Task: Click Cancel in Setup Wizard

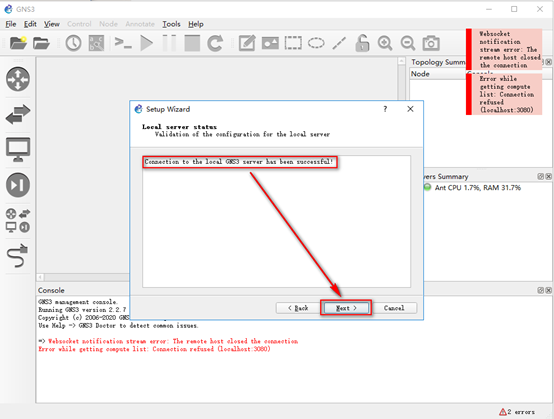Action: [394, 308]
